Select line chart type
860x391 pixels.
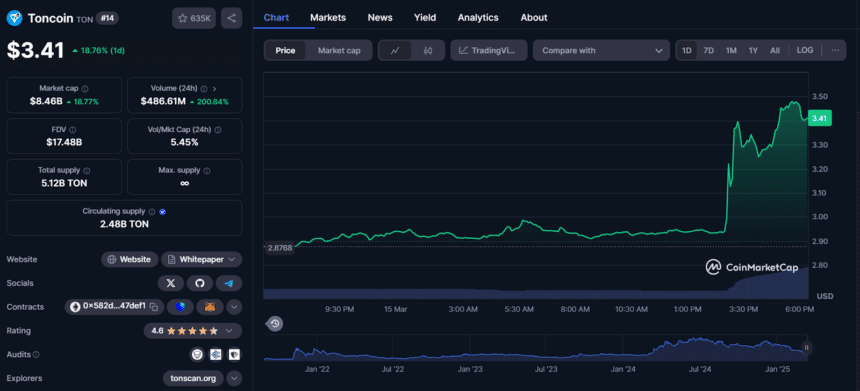[395, 50]
